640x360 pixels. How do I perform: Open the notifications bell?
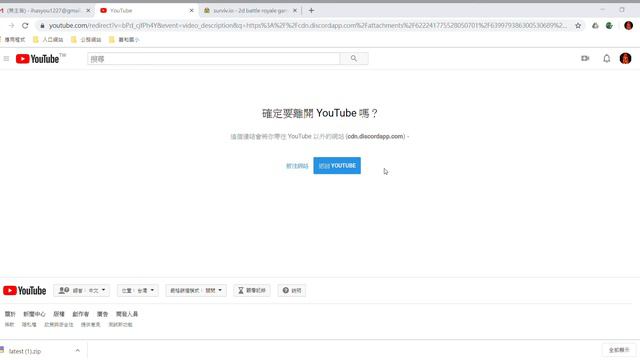pyautogui.click(x=607, y=58)
